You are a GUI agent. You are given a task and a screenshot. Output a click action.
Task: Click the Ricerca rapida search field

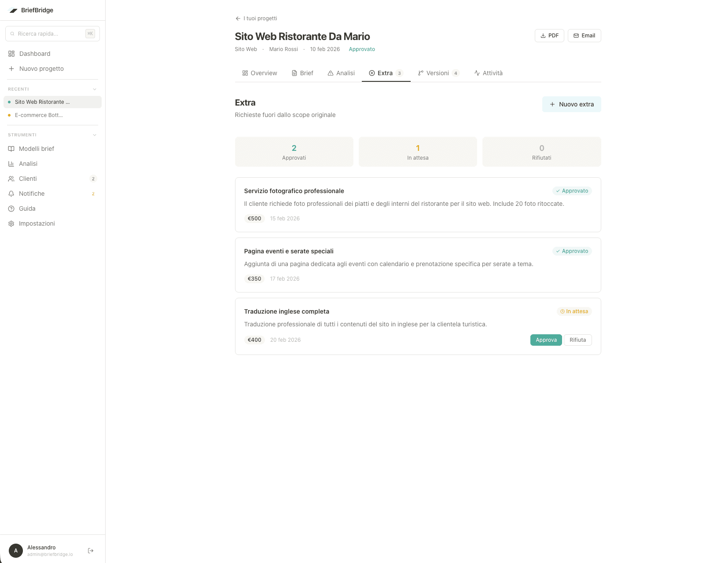(48, 33)
